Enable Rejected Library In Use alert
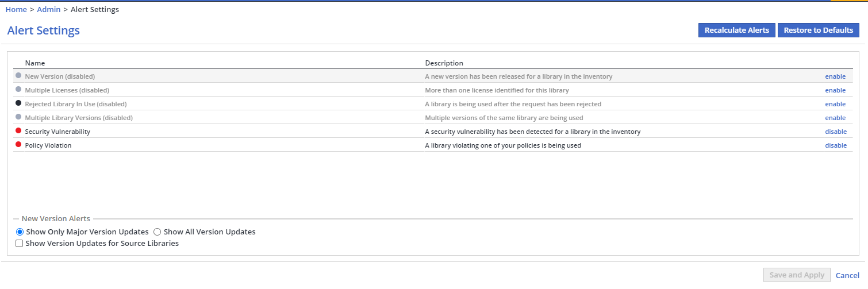The height and width of the screenshot is (289, 868). (835, 104)
